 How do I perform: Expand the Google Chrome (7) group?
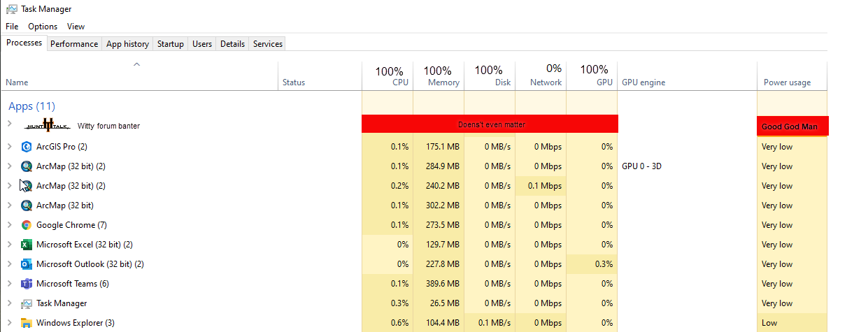click(x=9, y=225)
